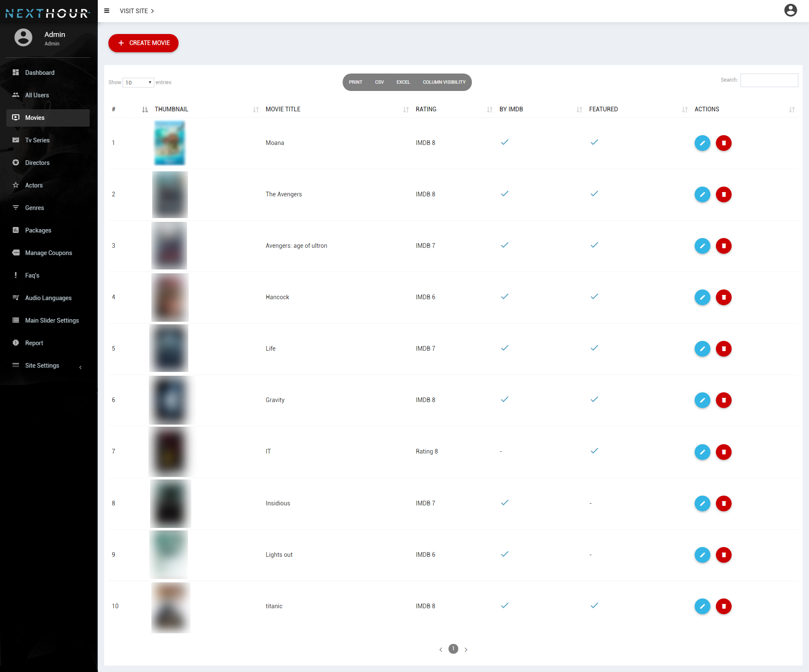Click the Visit Site link

[x=137, y=11]
